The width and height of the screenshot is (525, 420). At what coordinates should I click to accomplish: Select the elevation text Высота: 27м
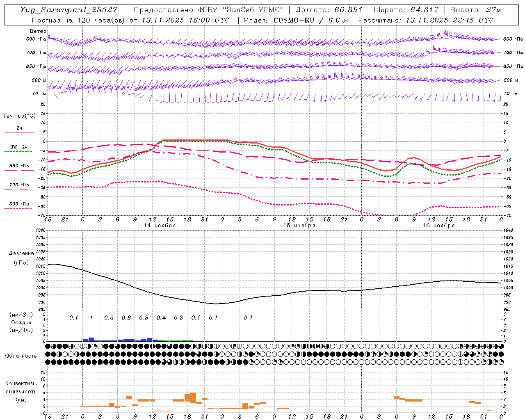pos(476,10)
